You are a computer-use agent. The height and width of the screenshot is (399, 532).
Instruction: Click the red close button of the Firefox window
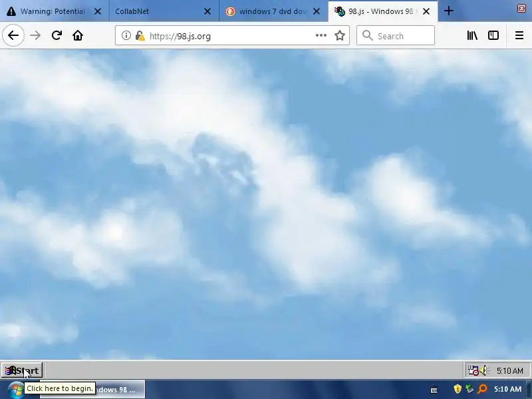pos(521,8)
